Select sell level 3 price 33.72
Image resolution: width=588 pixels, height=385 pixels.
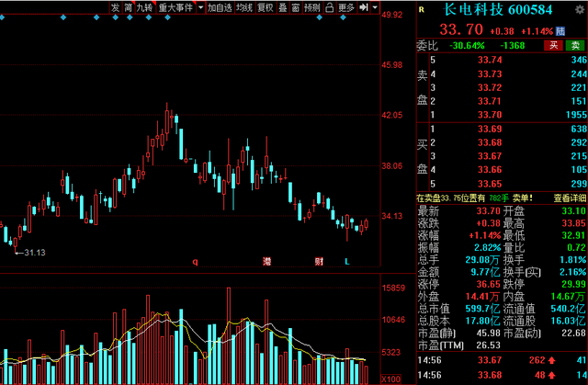pyautogui.click(x=490, y=87)
